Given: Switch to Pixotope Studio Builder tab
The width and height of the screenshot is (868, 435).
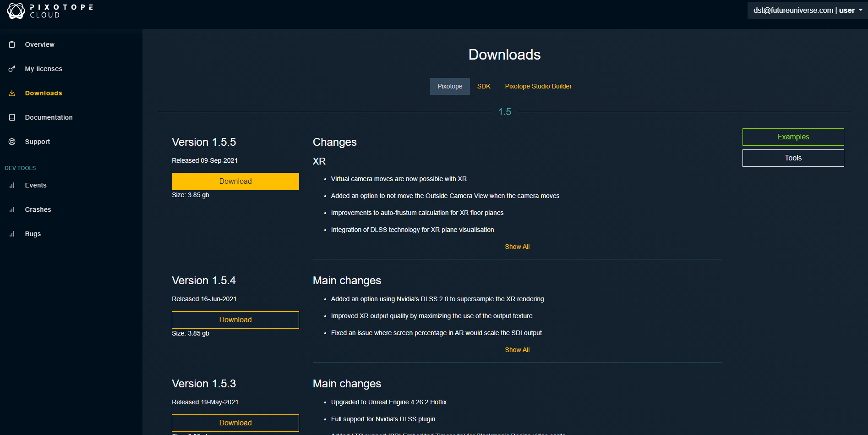Looking at the screenshot, I should [538, 86].
